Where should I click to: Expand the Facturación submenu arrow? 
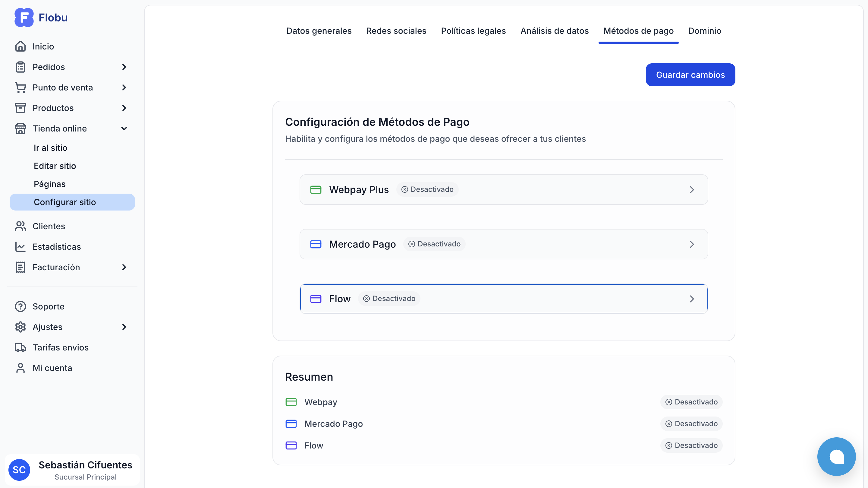pos(124,267)
